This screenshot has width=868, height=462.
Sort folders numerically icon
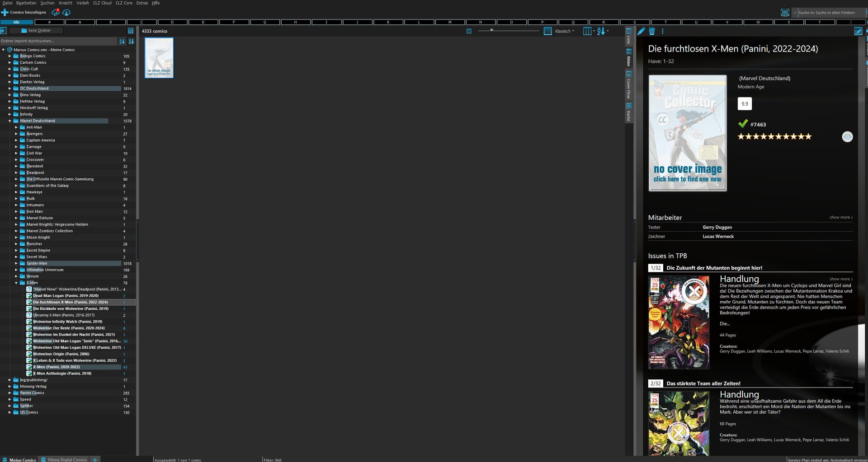tap(122, 41)
